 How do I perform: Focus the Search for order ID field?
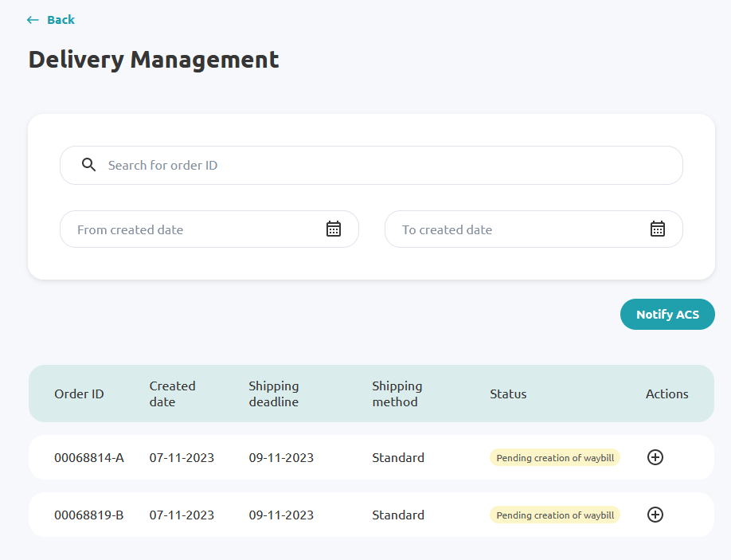click(x=371, y=165)
